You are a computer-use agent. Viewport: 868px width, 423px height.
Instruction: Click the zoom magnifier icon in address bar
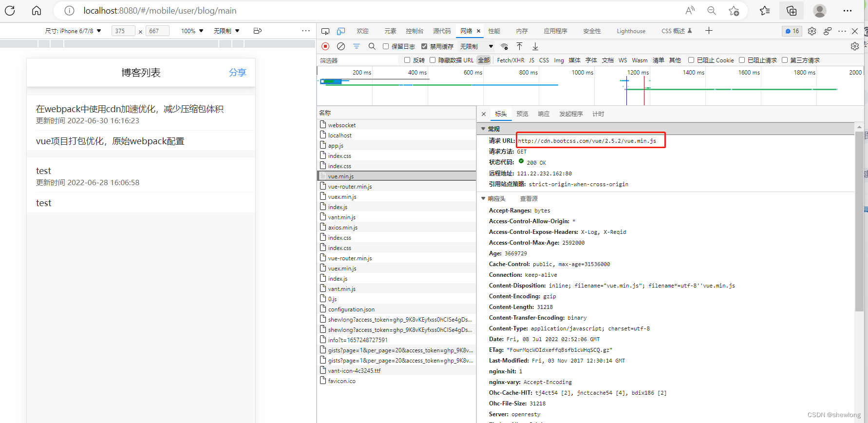712,10
